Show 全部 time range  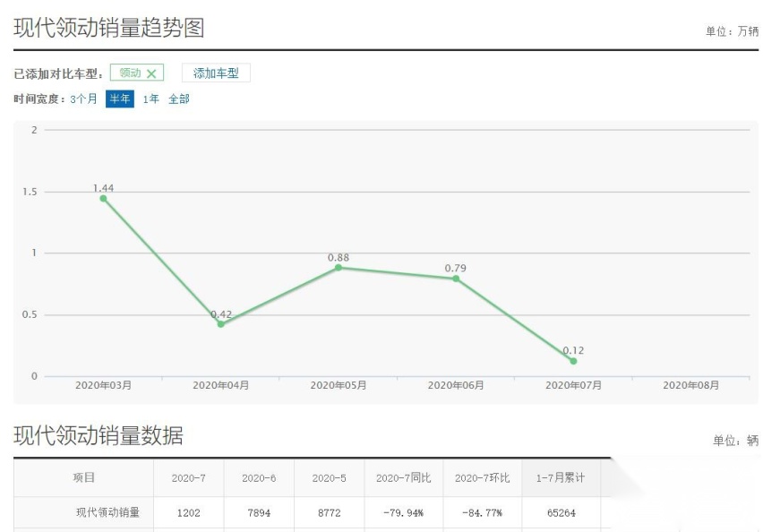178,99
